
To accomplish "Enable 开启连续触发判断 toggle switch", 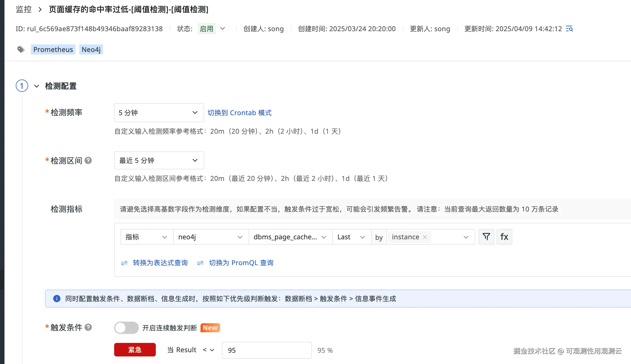I will 126,328.
